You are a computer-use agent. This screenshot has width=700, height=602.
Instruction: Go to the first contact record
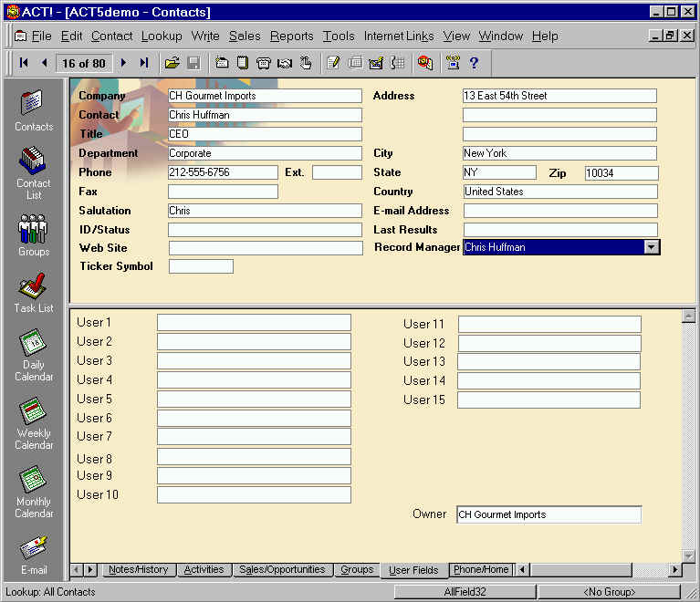click(x=24, y=63)
